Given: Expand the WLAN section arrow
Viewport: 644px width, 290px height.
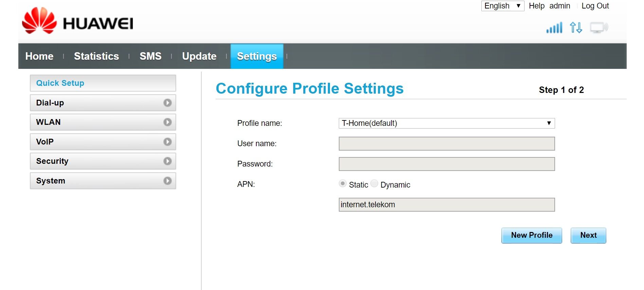Looking at the screenshot, I should [167, 122].
